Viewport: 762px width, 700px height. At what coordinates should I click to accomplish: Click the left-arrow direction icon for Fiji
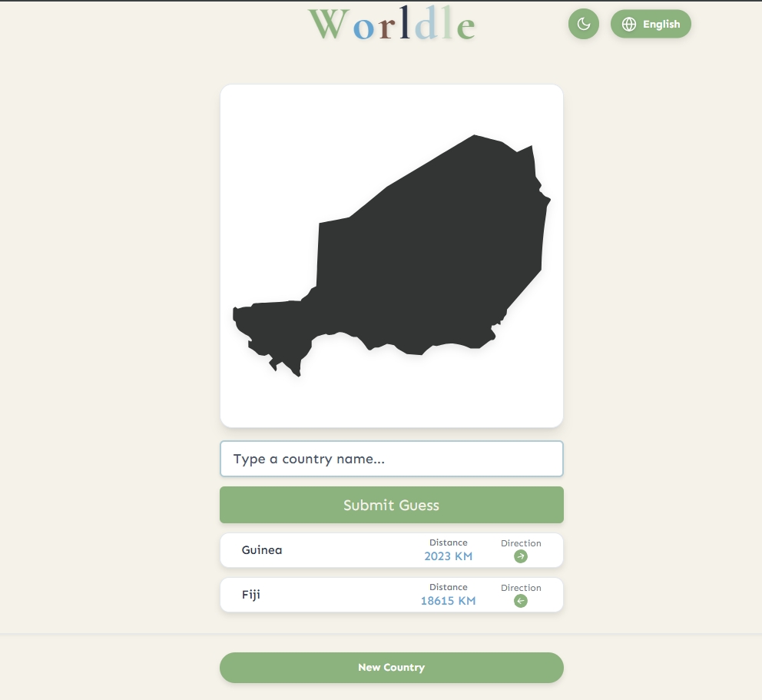point(520,601)
